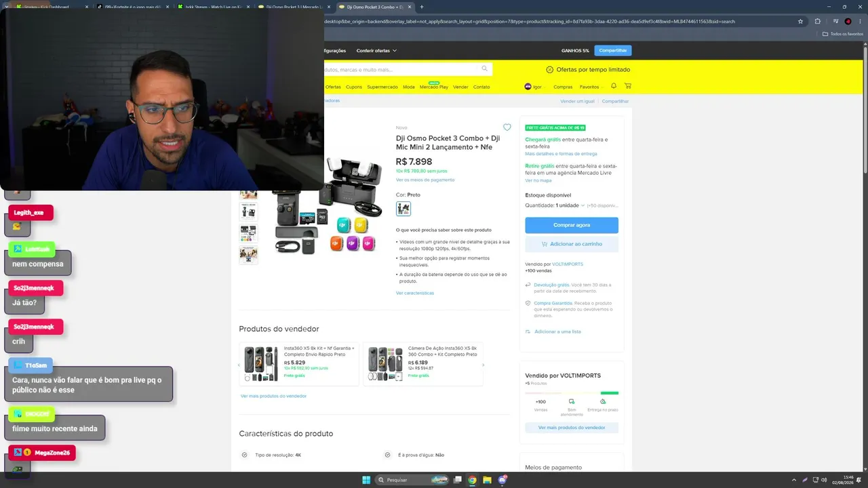Viewport: 868px width, 488px height.
Task: Favorite the product with the heart icon
Action: pyautogui.click(x=507, y=127)
